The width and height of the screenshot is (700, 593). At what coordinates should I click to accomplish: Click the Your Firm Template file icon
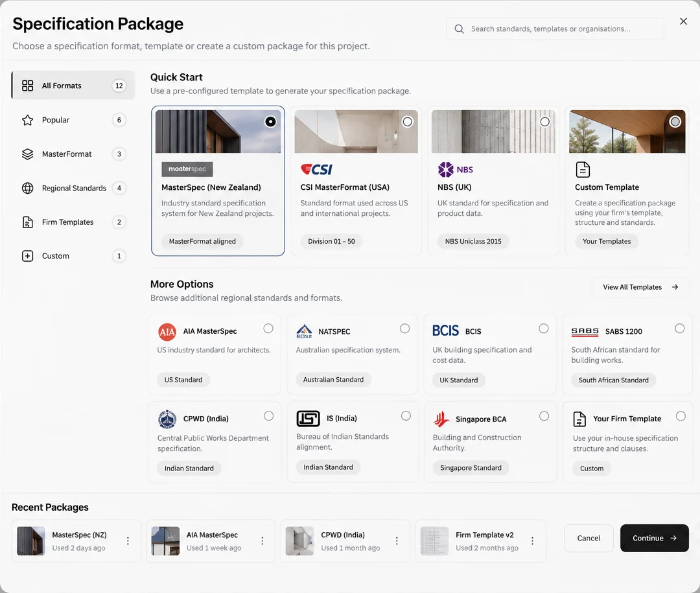579,419
